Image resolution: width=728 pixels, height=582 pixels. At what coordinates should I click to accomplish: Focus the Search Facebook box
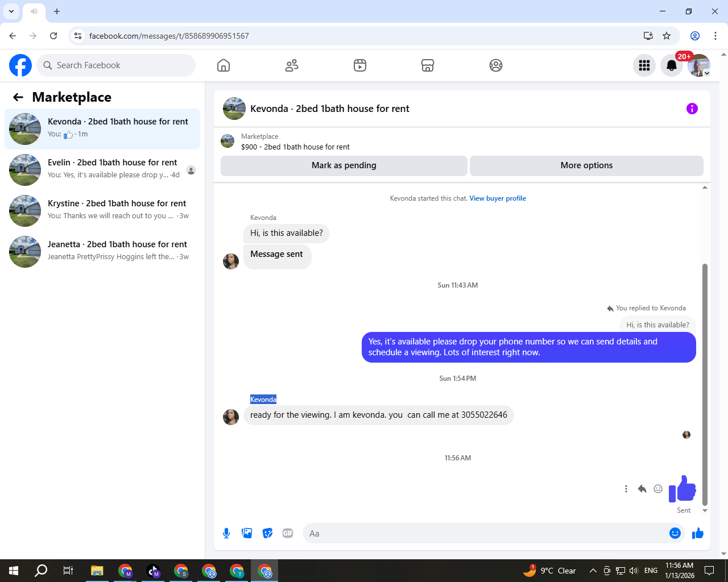pos(116,65)
